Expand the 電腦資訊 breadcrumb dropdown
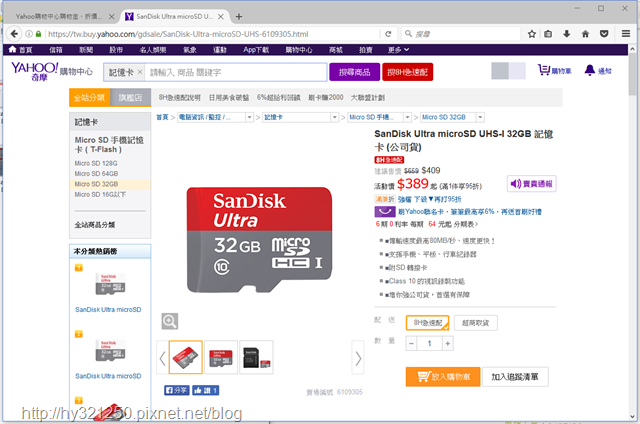This screenshot has width=640, height=424. [249, 118]
